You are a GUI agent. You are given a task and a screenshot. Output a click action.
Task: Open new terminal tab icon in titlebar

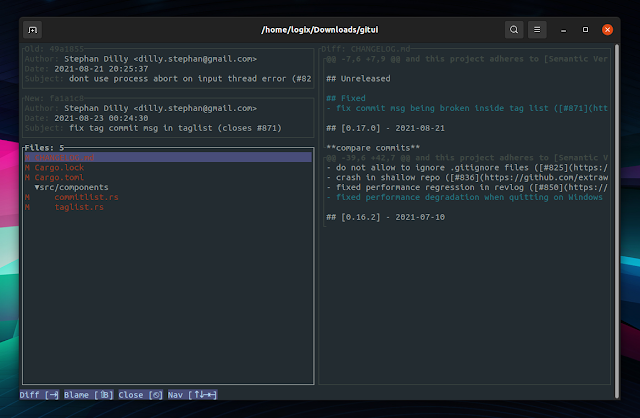click(x=33, y=30)
